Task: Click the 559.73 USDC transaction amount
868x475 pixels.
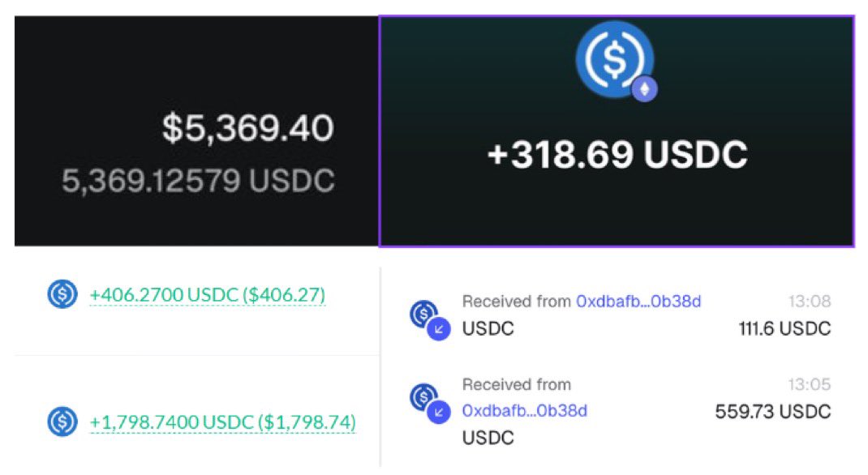Action: (772, 412)
